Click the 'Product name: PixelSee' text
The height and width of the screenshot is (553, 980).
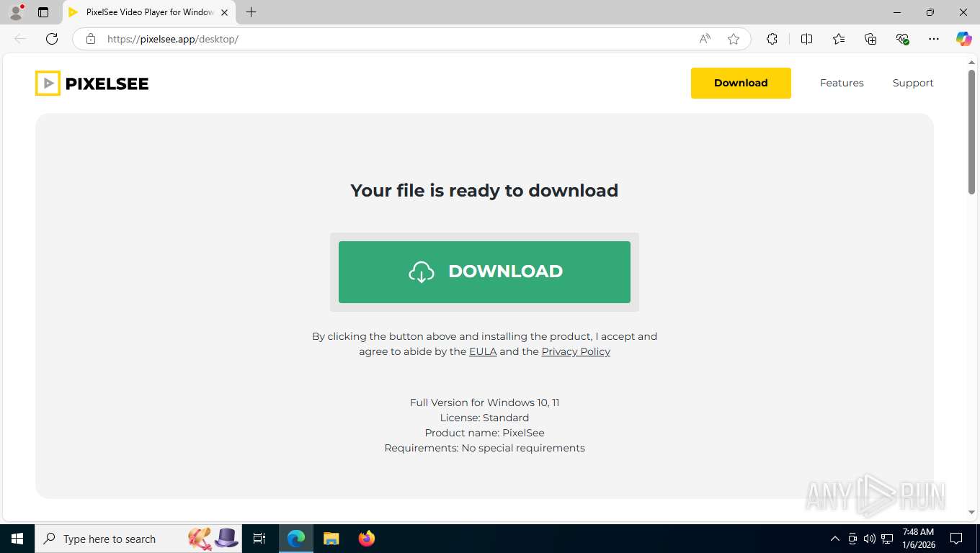[x=484, y=433]
